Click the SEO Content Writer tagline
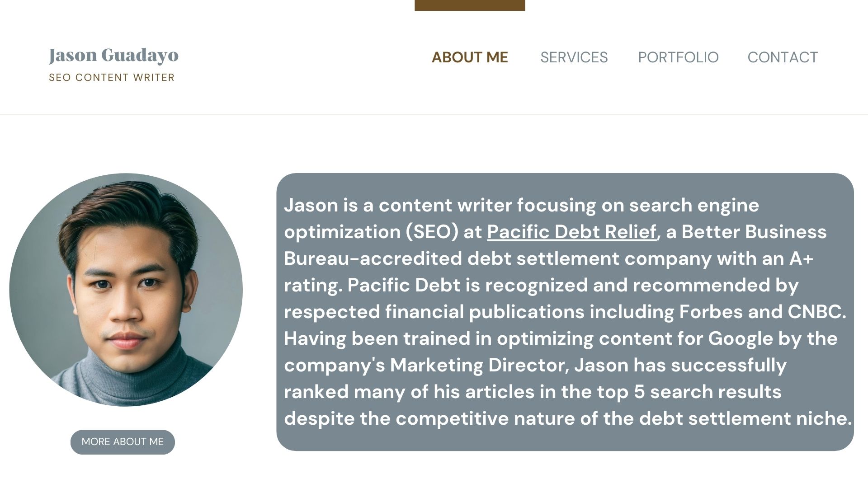This screenshot has height=488, width=868. coord(112,78)
